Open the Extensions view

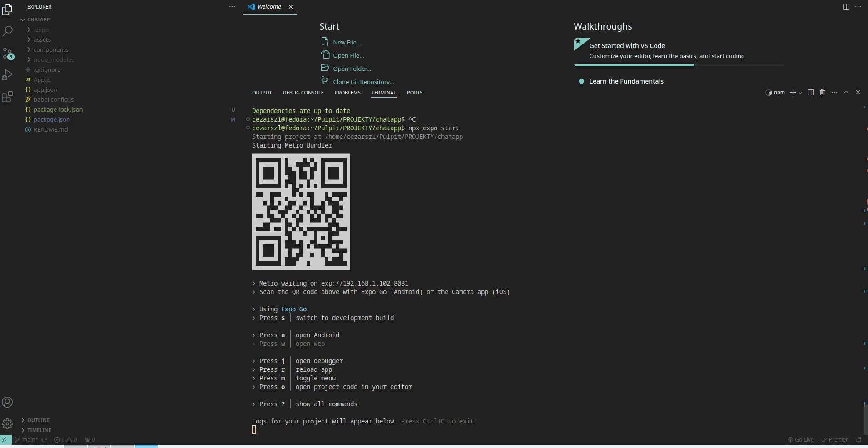7,97
